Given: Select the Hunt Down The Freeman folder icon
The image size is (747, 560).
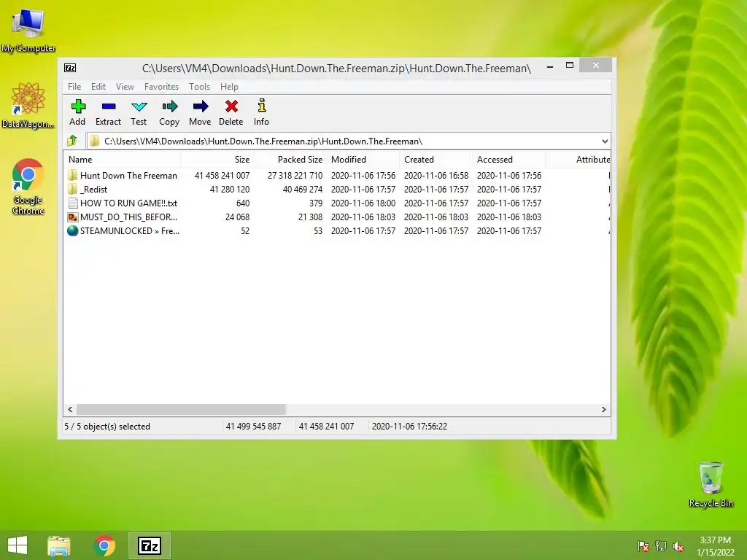Looking at the screenshot, I should pyautogui.click(x=72, y=175).
